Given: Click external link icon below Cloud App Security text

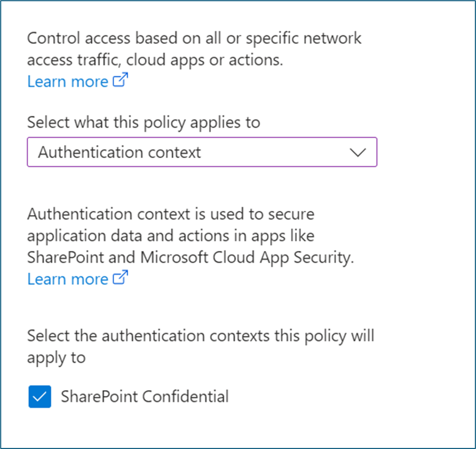Looking at the screenshot, I should coord(121,278).
